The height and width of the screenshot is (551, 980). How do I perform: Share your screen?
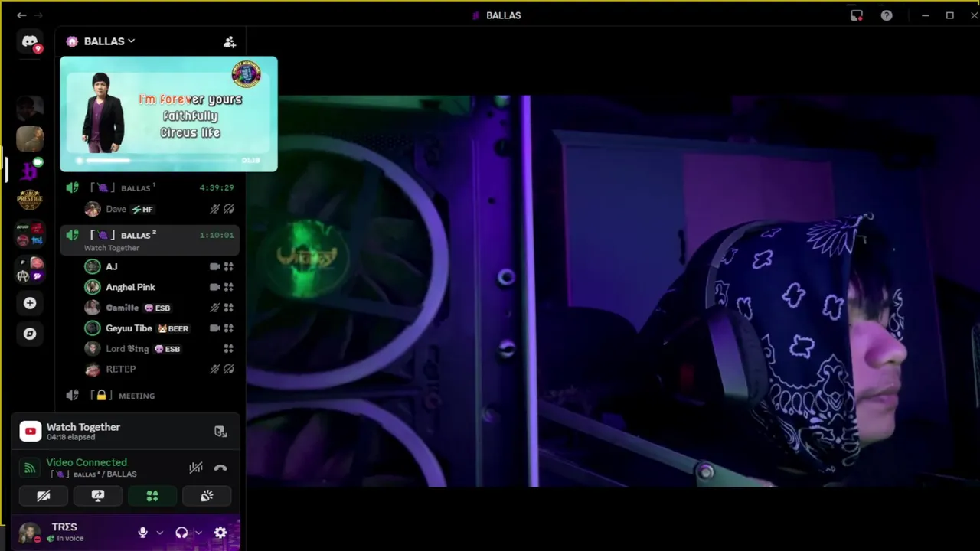coord(98,496)
